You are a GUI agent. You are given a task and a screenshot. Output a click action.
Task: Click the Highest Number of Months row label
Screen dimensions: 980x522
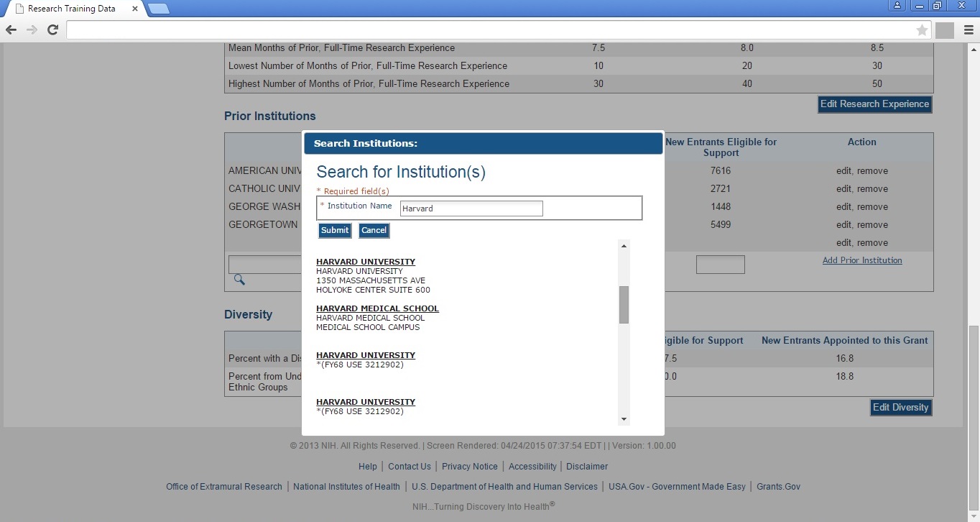[x=369, y=84]
